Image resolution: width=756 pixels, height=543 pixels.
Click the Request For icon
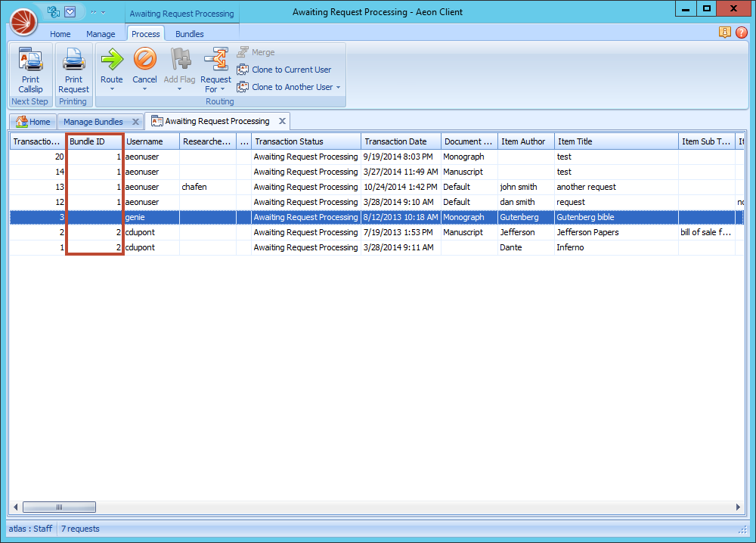click(215, 59)
